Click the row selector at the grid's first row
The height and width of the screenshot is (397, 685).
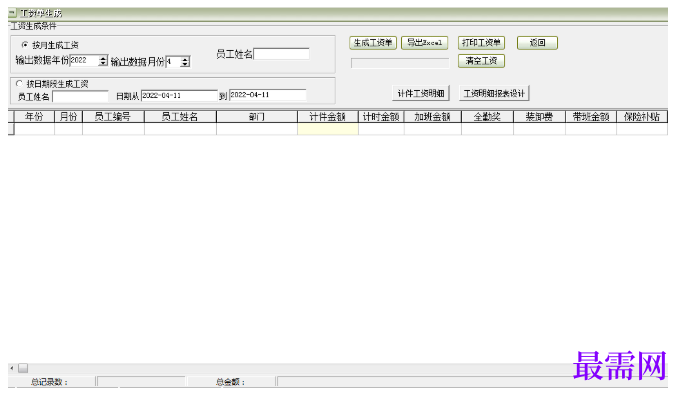point(11,129)
